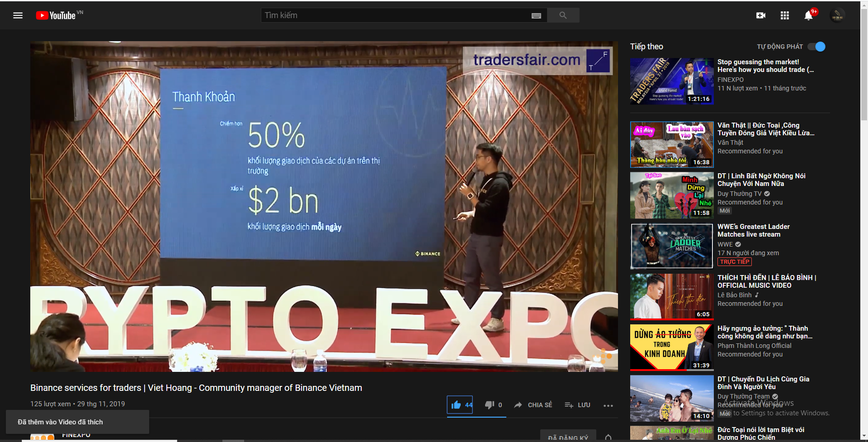Image resolution: width=868 pixels, height=442 pixels.
Task: Open 'Stop guessing the market!' title link
Action: (765, 66)
